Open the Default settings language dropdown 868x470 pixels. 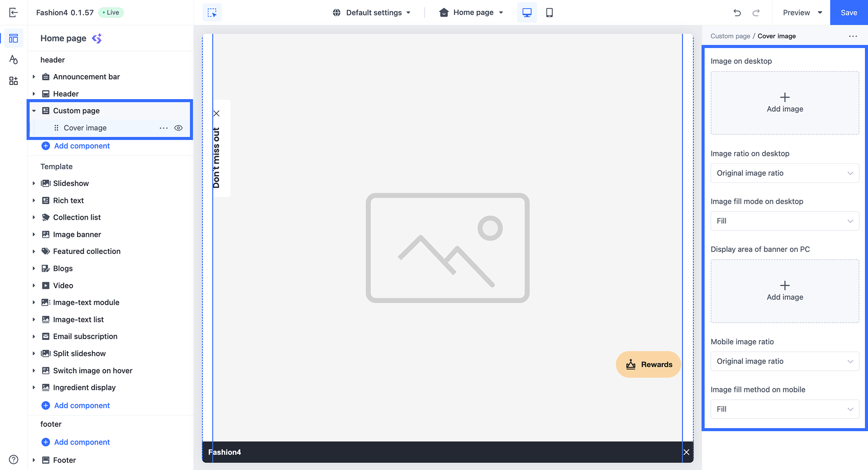coord(371,13)
